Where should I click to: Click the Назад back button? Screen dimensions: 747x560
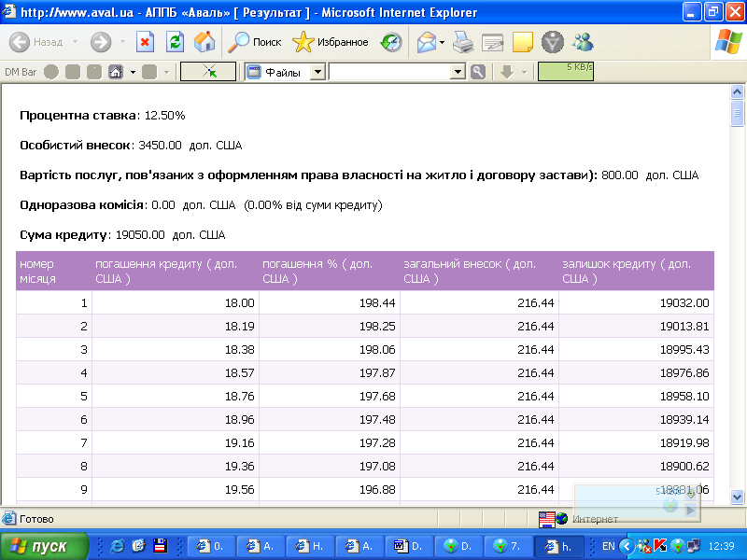tap(37, 42)
